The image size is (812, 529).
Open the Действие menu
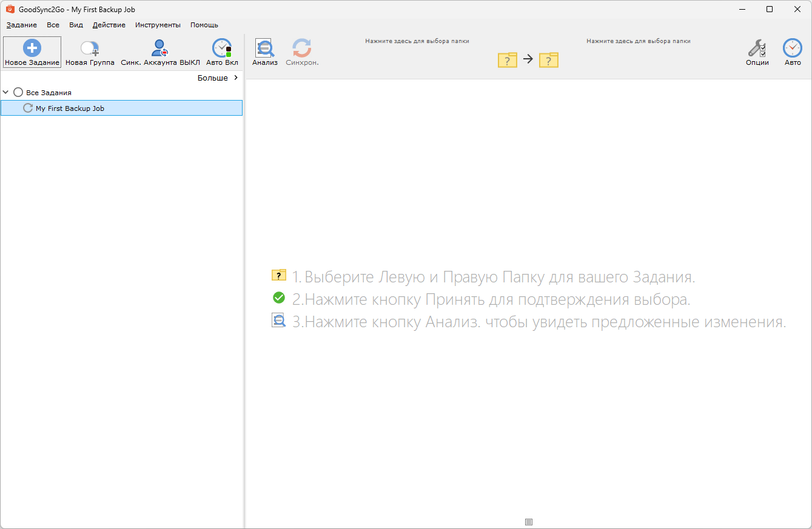[x=109, y=25]
